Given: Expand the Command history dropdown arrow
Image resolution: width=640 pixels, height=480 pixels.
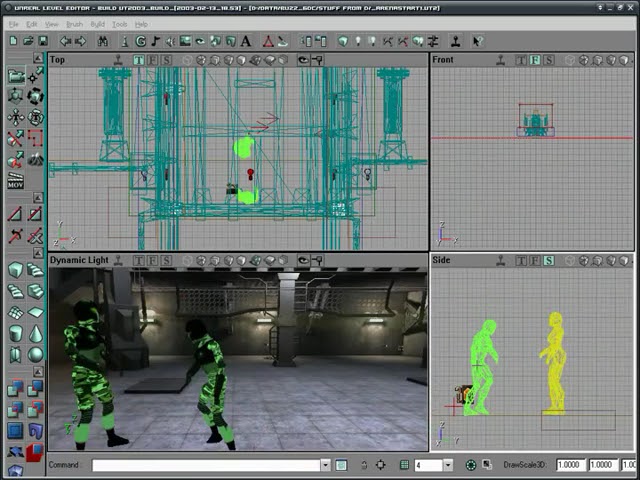Looking at the screenshot, I should pos(325,465).
